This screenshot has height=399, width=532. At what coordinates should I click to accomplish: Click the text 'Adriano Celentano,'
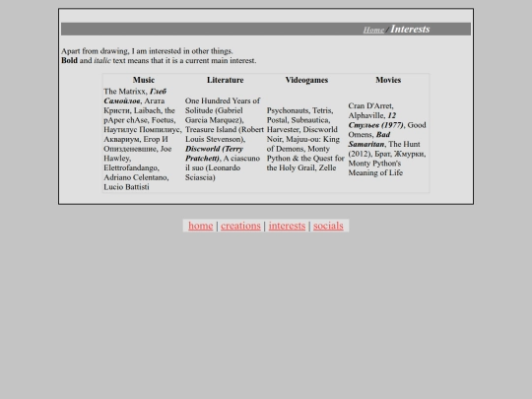coord(136,177)
